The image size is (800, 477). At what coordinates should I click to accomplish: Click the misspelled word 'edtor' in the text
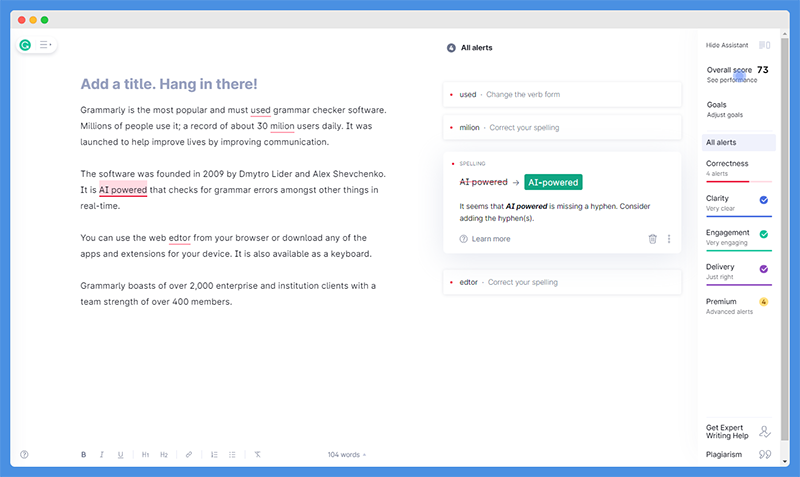click(180, 238)
